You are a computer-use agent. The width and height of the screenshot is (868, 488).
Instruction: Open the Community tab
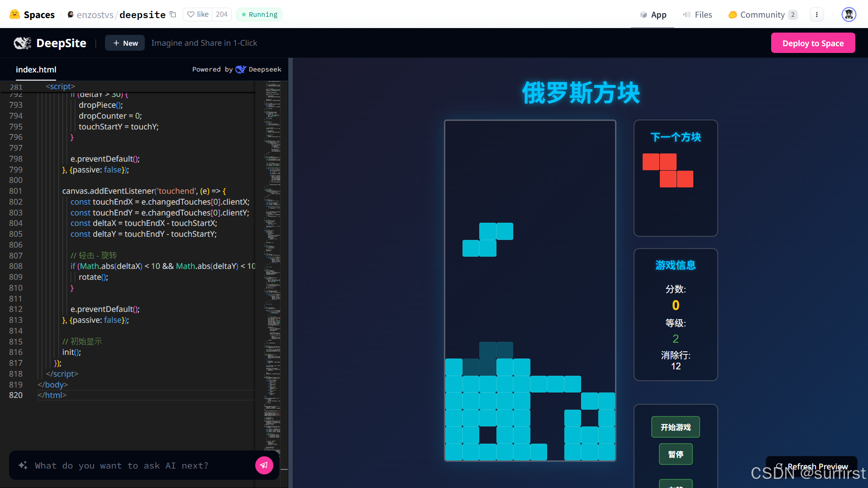(x=763, y=14)
